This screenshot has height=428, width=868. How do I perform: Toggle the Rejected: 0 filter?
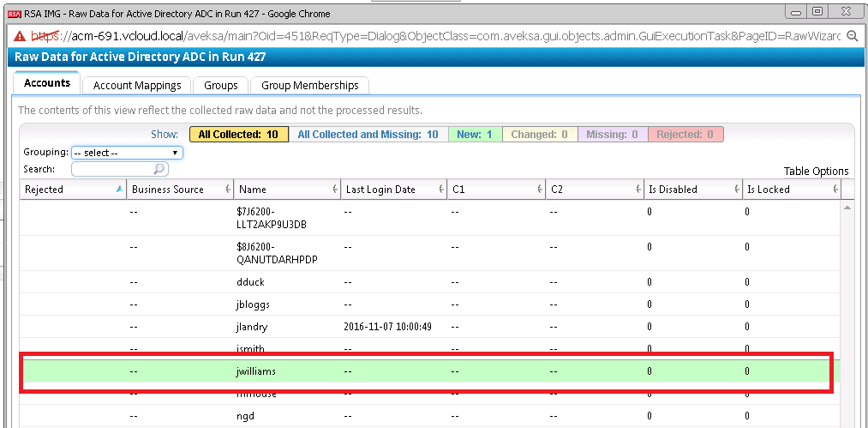click(685, 135)
